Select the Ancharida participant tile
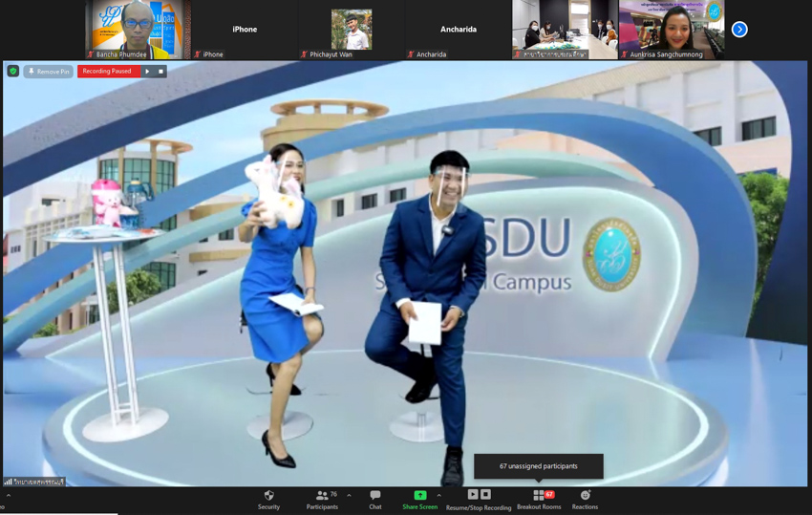This screenshot has width=812, height=515. point(458,29)
